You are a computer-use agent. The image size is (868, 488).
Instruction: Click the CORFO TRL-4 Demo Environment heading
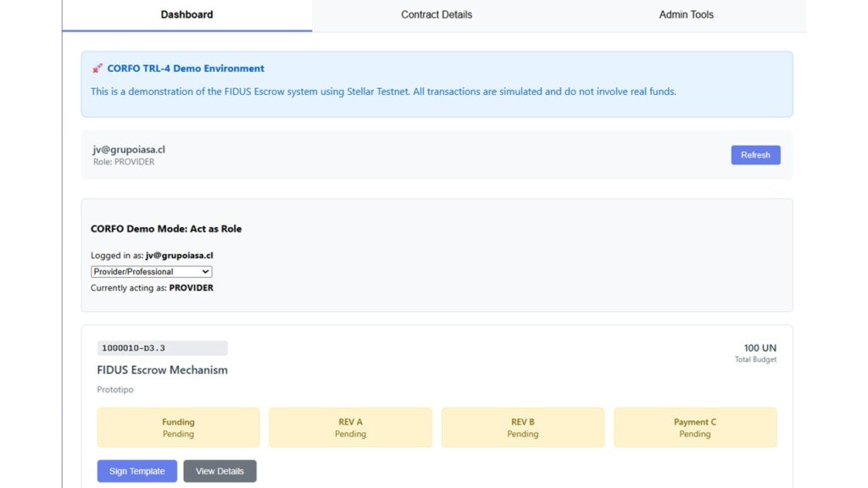[x=186, y=69]
